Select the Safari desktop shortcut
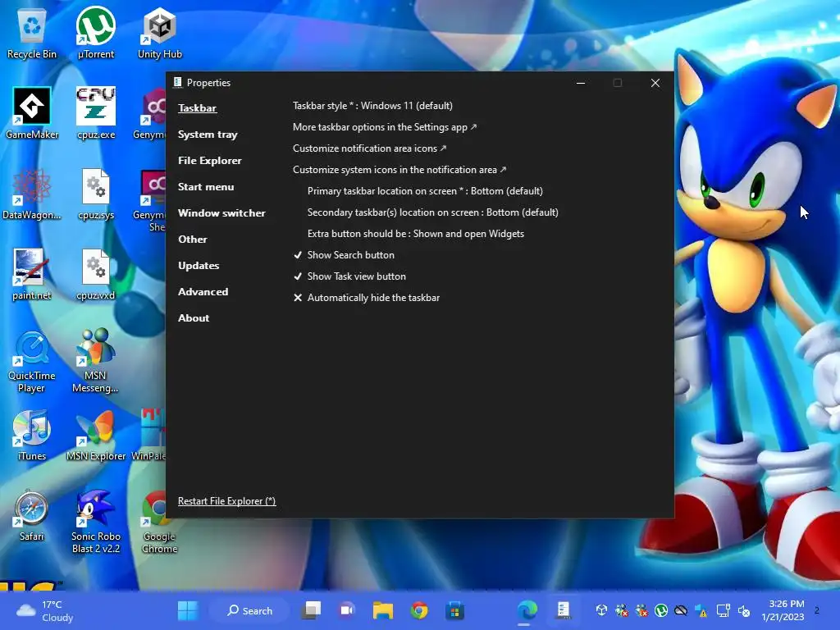This screenshot has width=840, height=630. [32, 516]
